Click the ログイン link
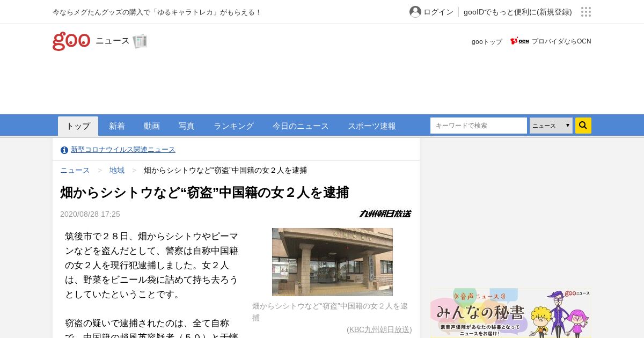The height and width of the screenshot is (338, 644). click(438, 12)
